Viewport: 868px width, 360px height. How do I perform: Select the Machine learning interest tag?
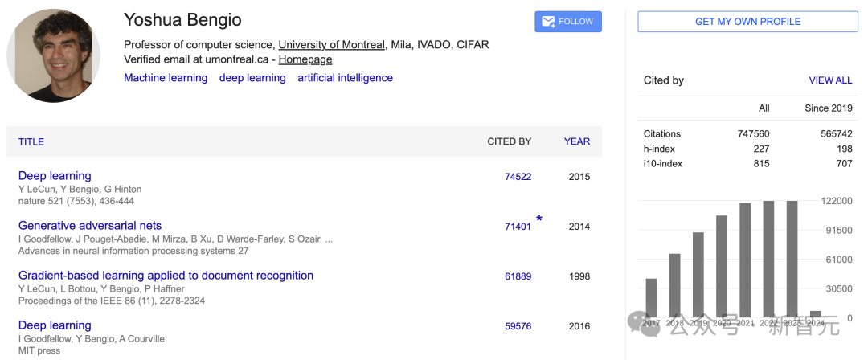pyautogui.click(x=166, y=78)
